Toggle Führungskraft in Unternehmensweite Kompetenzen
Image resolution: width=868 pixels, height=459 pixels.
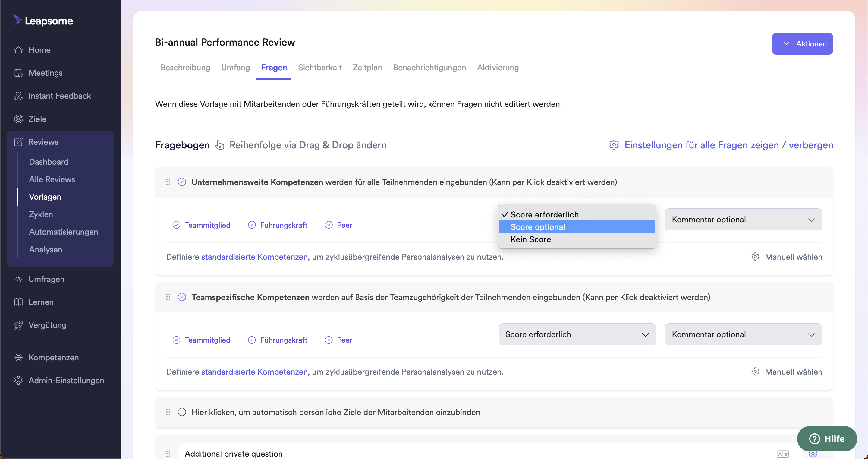point(277,225)
